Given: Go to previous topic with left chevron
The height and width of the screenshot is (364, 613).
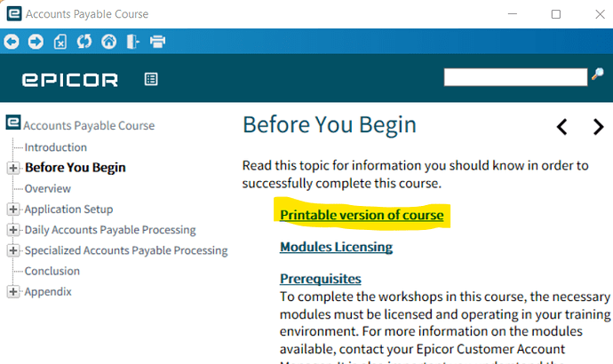Looking at the screenshot, I should point(561,127).
